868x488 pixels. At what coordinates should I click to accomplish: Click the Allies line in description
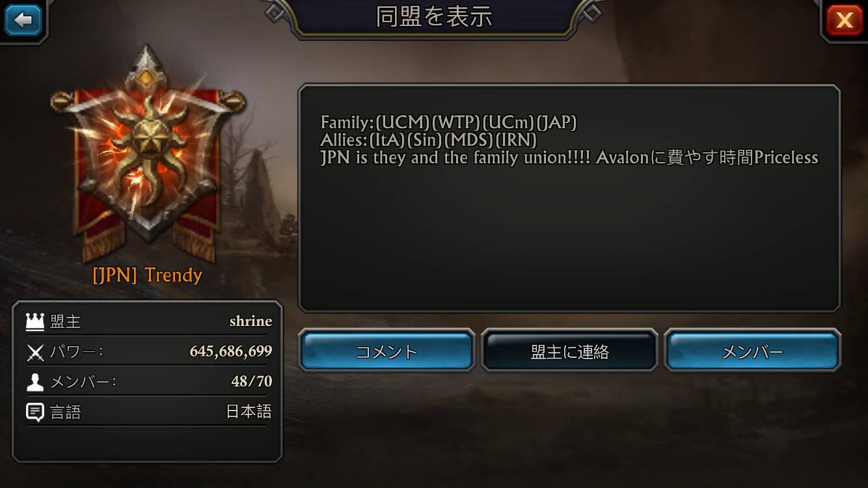click(429, 139)
